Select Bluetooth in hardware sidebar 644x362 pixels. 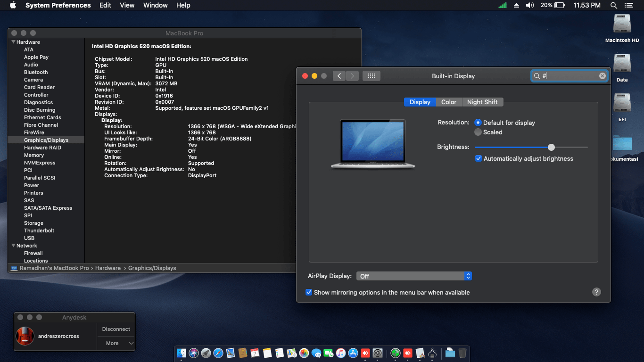36,72
